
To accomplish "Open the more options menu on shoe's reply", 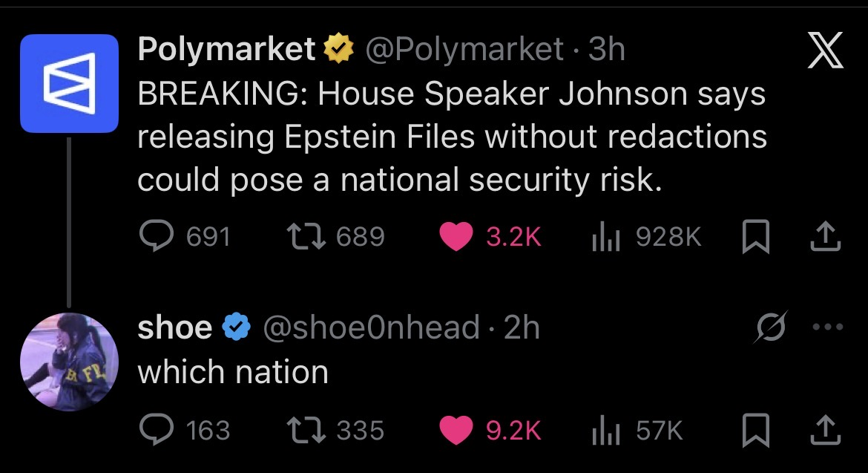I will 829,327.
